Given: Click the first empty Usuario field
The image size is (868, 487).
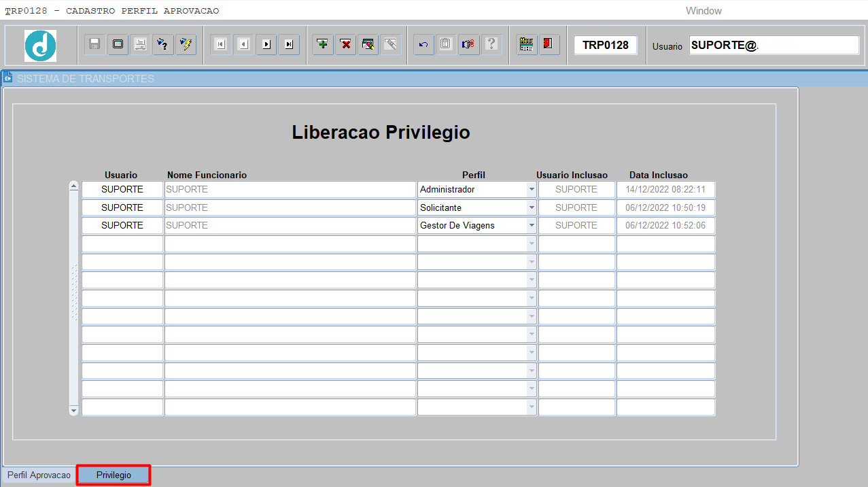Looking at the screenshot, I should [x=122, y=244].
